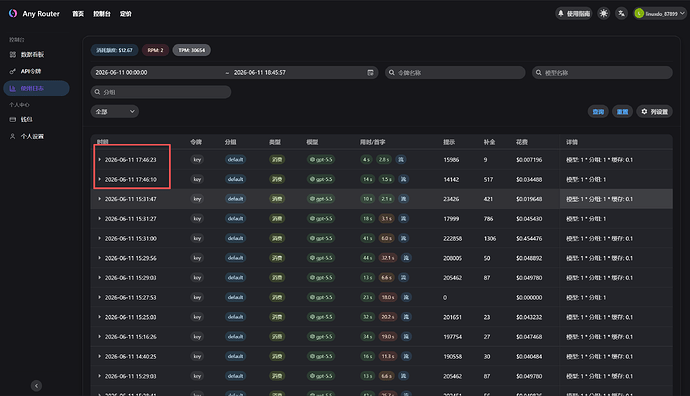Click the key token tag in the 15:25:03 row
This screenshot has width=690, height=396.
click(x=197, y=317)
